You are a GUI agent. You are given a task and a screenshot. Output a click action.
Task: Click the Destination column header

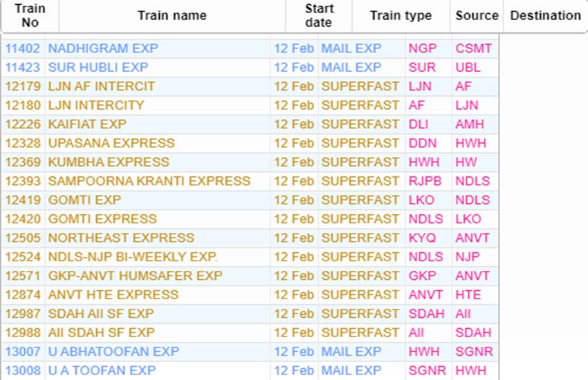point(546,15)
